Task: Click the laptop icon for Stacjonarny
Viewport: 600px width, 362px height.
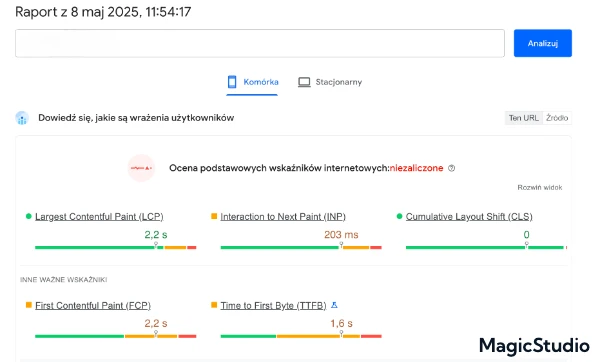Action: click(304, 82)
